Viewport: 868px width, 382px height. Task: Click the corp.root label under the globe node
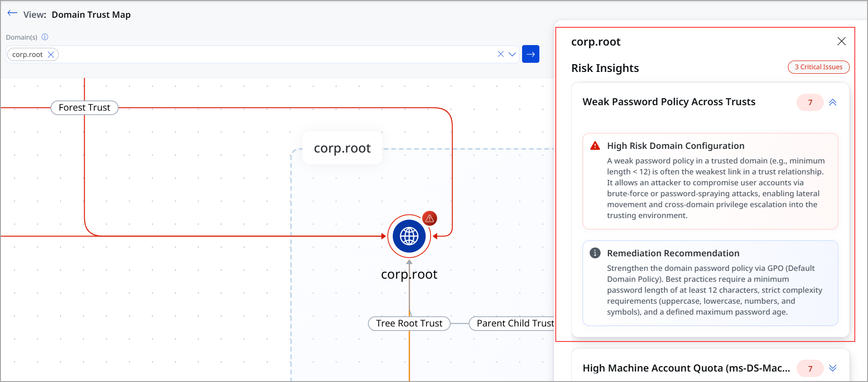tap(409, 274)
